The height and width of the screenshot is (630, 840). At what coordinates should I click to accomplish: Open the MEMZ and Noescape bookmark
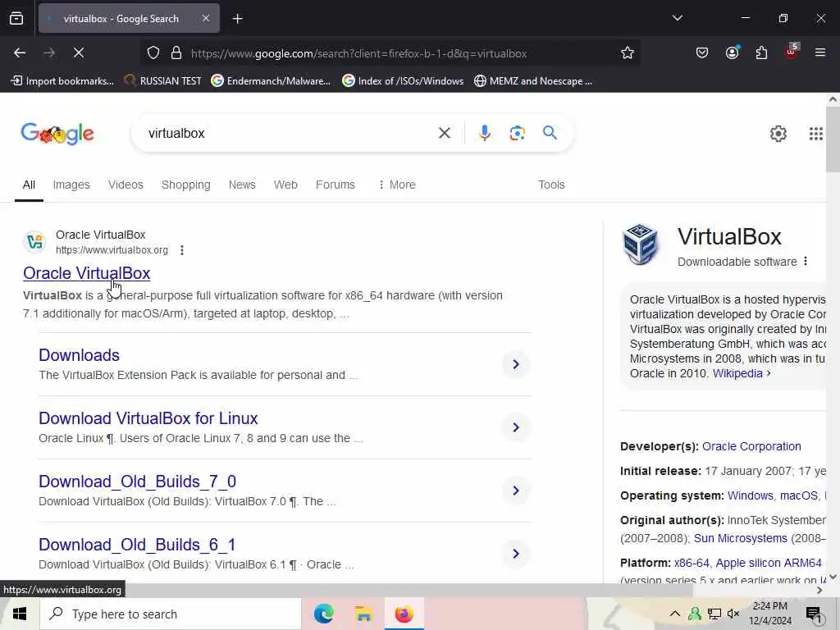coord(533,81)
